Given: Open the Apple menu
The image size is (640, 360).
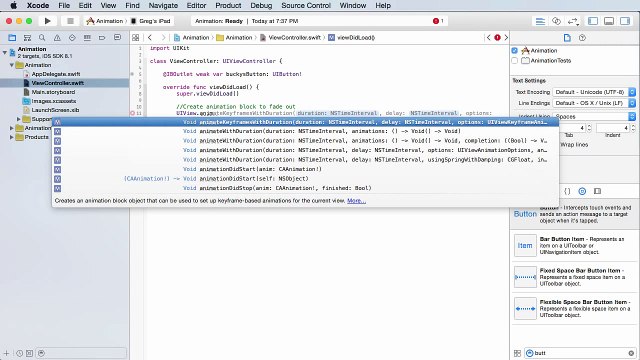Looking at the screenshot, I should 13,5.
